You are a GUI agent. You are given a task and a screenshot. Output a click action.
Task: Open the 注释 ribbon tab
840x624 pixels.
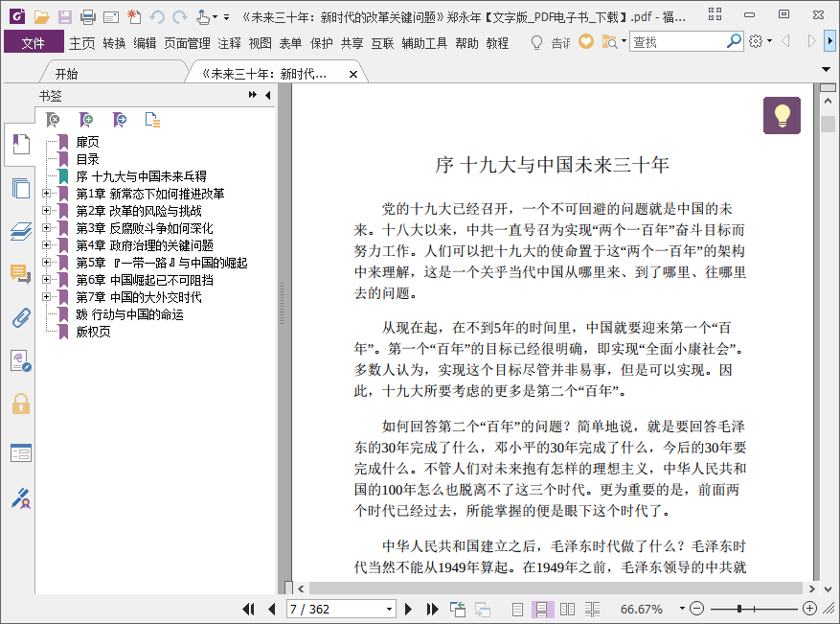[229, 43]
